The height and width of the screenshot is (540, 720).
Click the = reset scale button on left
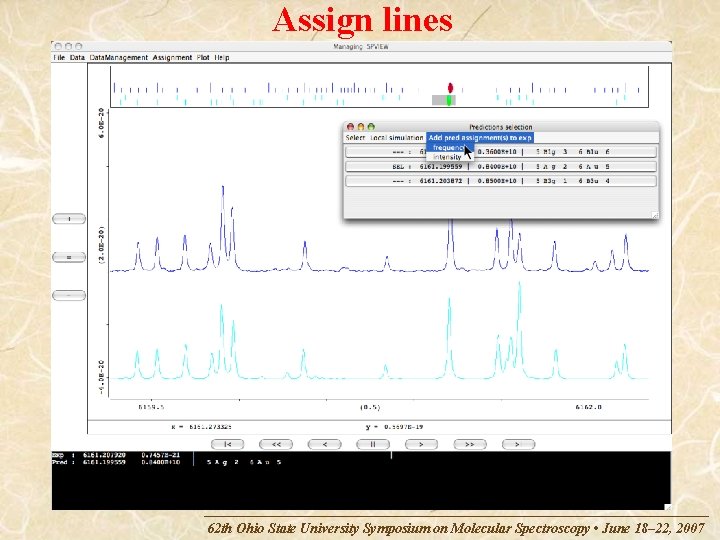[x=69, y=257]
